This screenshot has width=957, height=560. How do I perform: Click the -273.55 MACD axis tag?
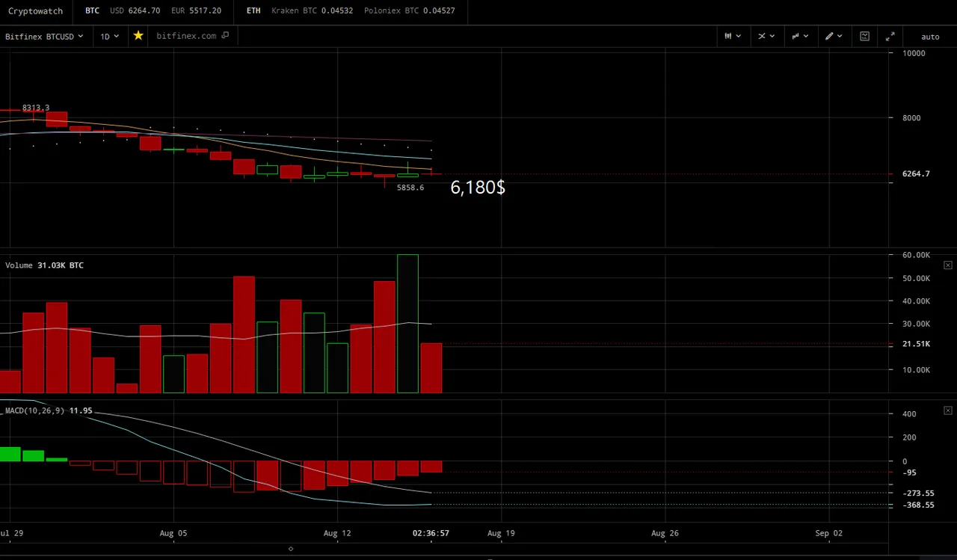(918, 493)
